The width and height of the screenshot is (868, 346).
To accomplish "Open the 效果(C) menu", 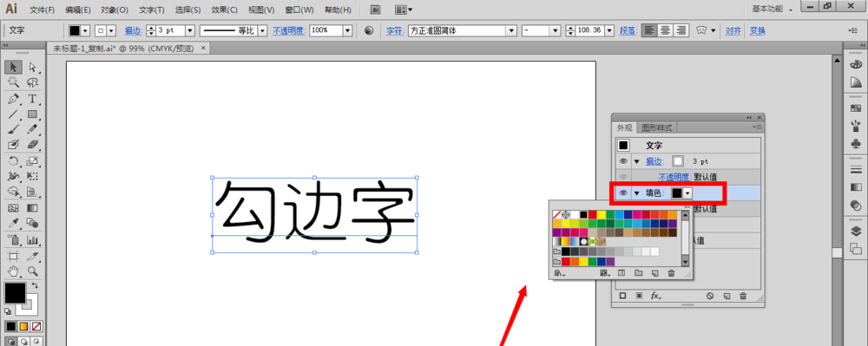I will click(x=225, y=10).
